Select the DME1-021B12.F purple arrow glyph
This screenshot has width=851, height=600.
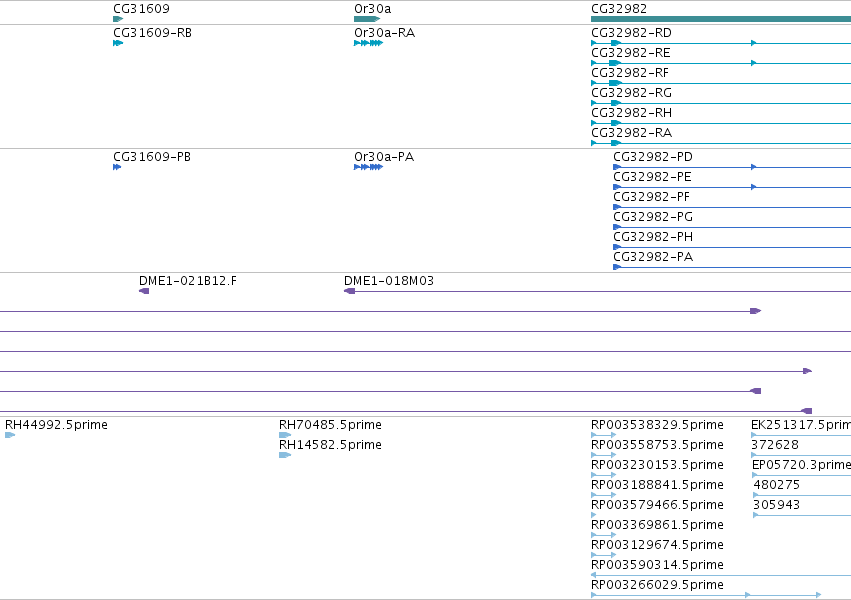pos(144,291)
